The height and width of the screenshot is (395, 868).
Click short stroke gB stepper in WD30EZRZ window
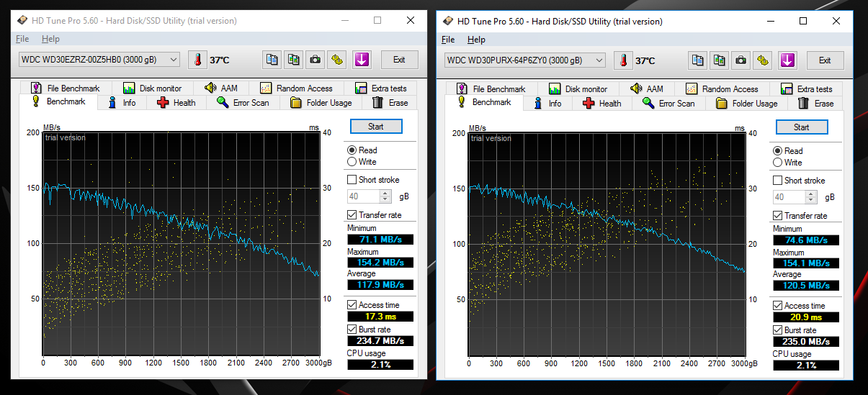tap(385, 196)
